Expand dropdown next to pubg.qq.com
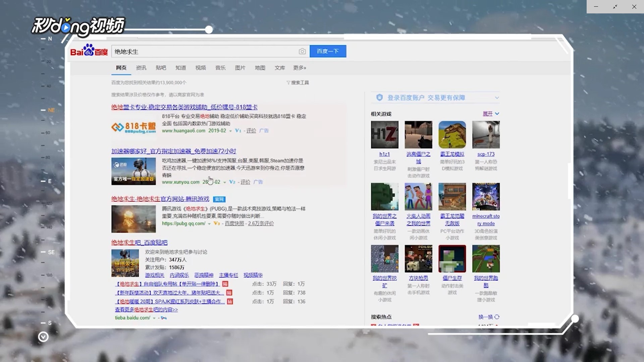Image resolution: width=644 pixels, height=362 pixels. pyautogui.click(x=209, y=224)
